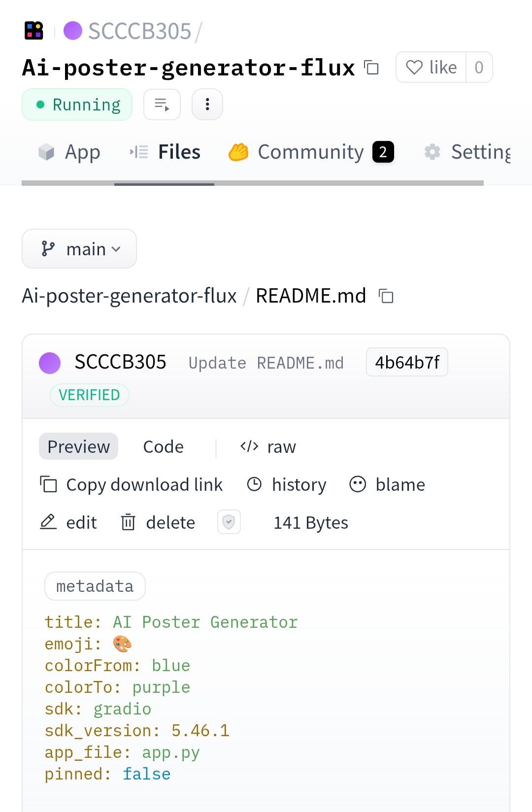Open the Update README.md commit message
Viewport: 532px width, 812px height.
tap(266, 363)
